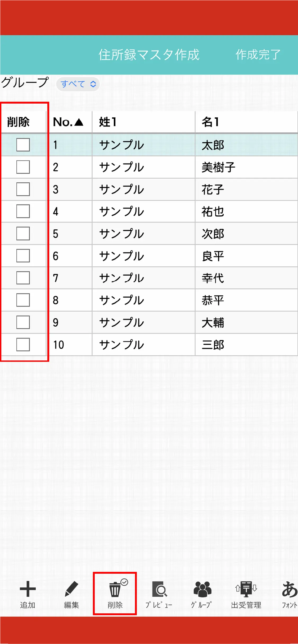Open the すべて group dropdown

78,84
